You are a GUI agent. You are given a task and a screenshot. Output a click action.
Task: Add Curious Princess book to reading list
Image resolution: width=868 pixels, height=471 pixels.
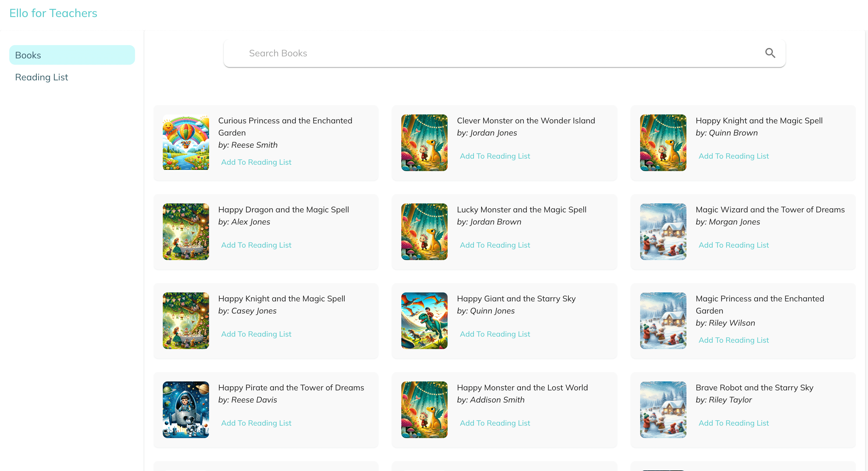pyautogui.click(x=256, y=162)
